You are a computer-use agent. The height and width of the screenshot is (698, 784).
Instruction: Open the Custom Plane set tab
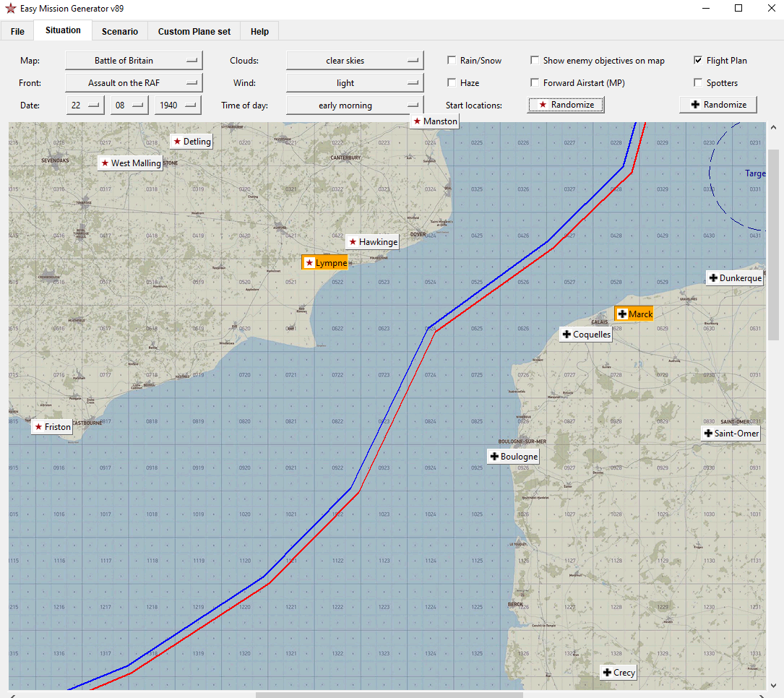tap(194, 32)
